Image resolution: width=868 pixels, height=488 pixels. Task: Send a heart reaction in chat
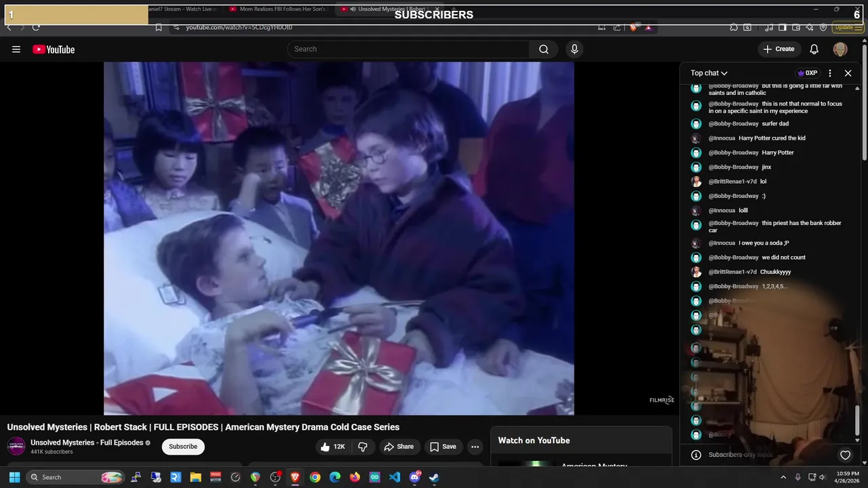pyautogui.click(x=845, y=455)
